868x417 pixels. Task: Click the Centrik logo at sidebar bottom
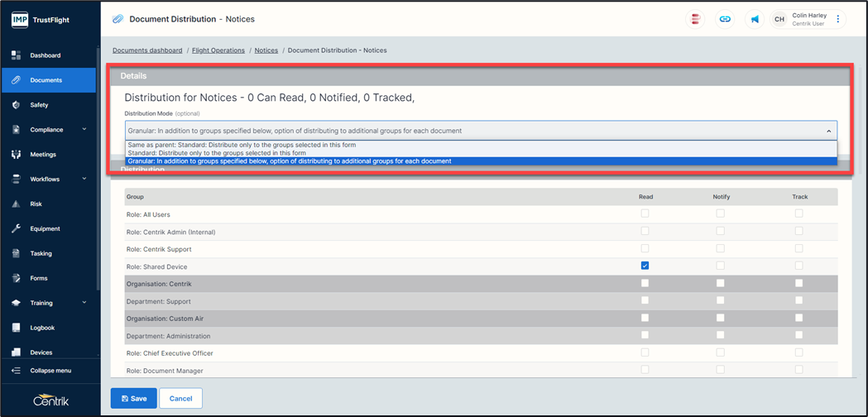coord(51,400)
